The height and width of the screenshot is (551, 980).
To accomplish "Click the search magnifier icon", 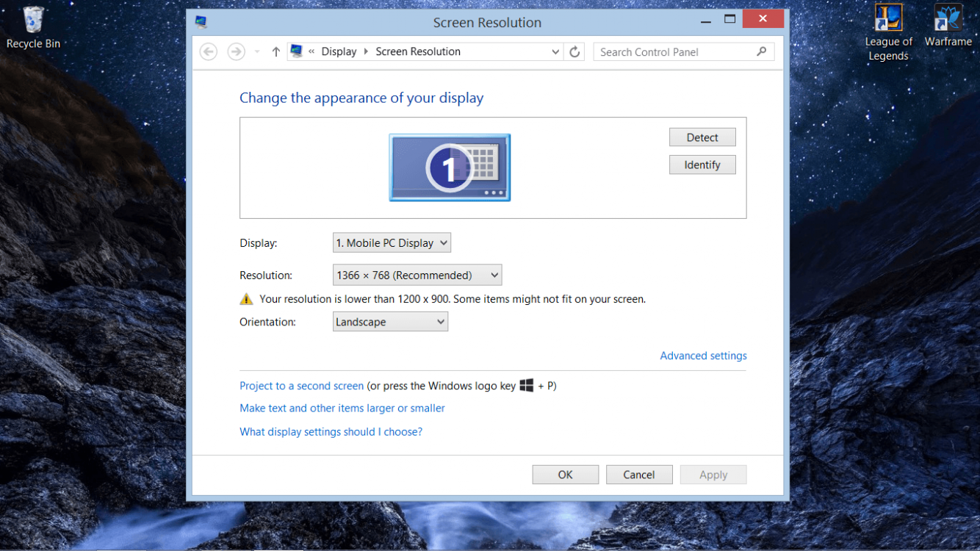I will [762, 51].
